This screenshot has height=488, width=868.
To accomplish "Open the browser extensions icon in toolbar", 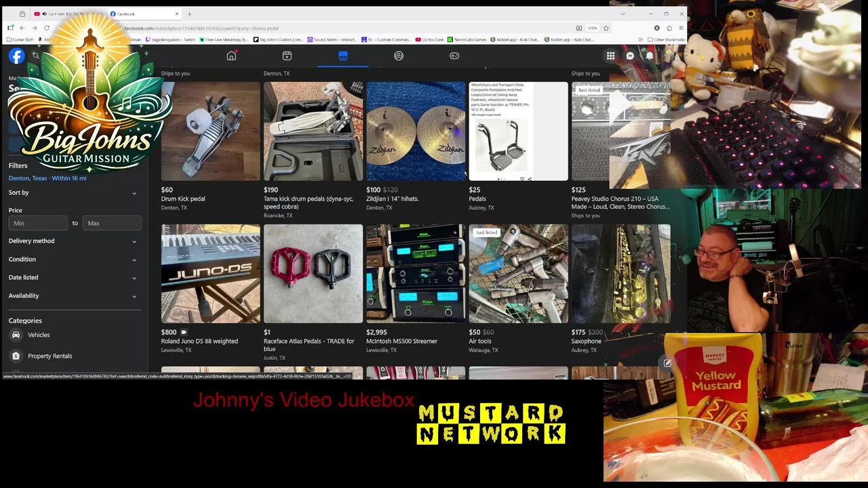I will (x=669, y=28).
